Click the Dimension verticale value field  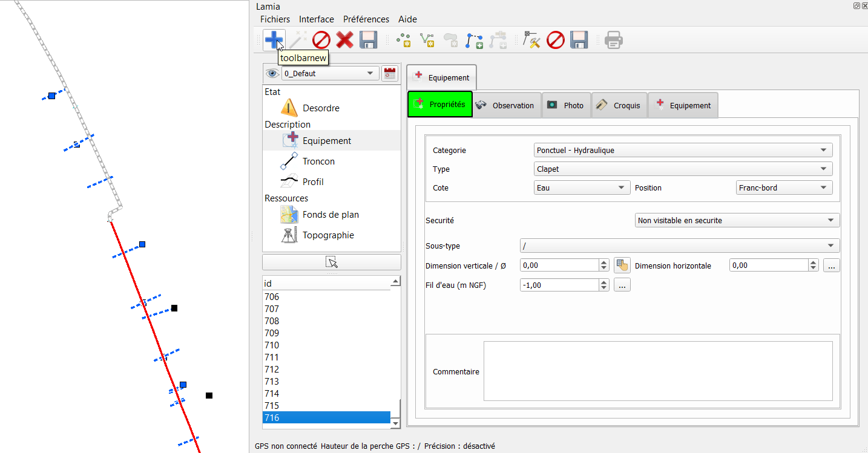click(x=560, y=265)
